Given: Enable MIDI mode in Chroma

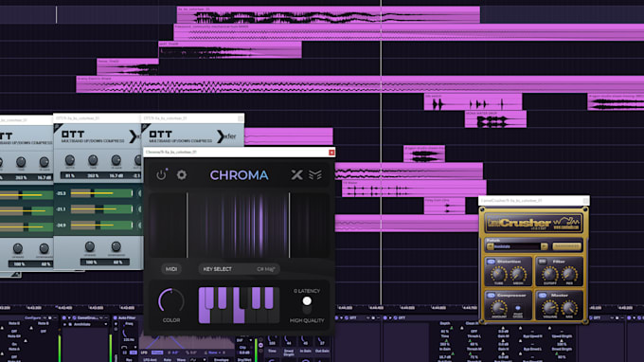Looking at the screenshot, I should [x=171, y=269].
